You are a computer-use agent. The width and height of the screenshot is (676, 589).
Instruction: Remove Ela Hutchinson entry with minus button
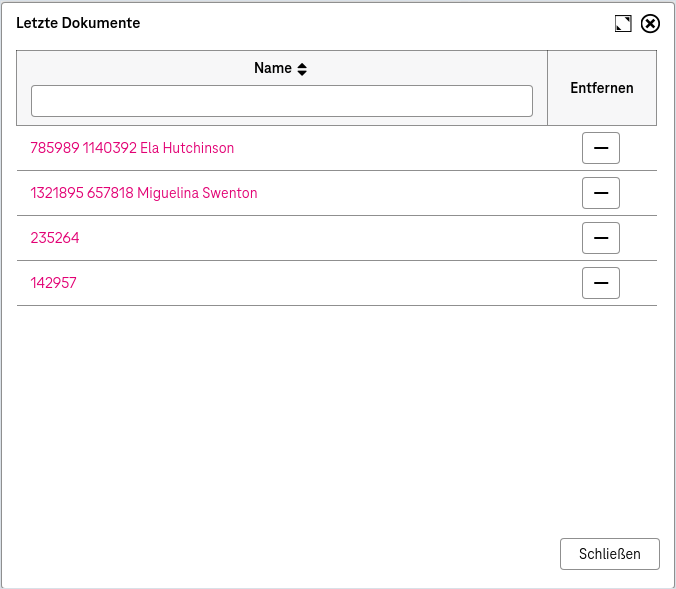point(601,148)
